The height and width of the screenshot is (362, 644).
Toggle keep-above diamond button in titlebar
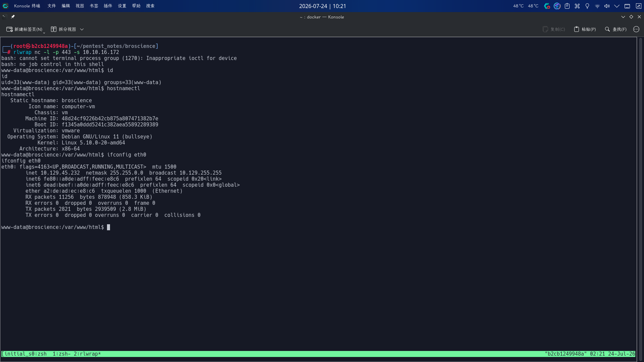coord(631,17)
